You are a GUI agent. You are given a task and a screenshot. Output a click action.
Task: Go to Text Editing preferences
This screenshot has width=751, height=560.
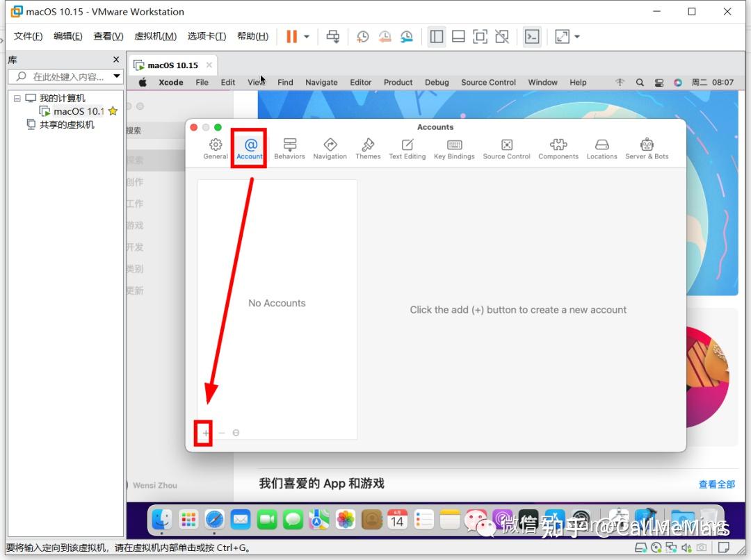(407, 149)
